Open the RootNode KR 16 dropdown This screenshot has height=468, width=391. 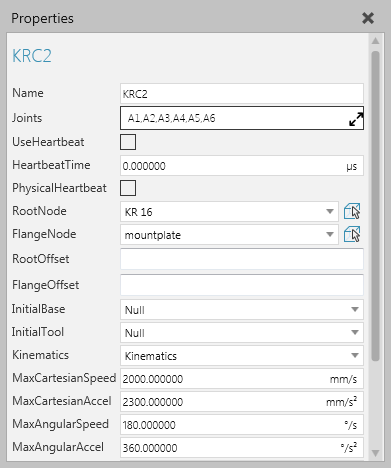coord(229,211)
